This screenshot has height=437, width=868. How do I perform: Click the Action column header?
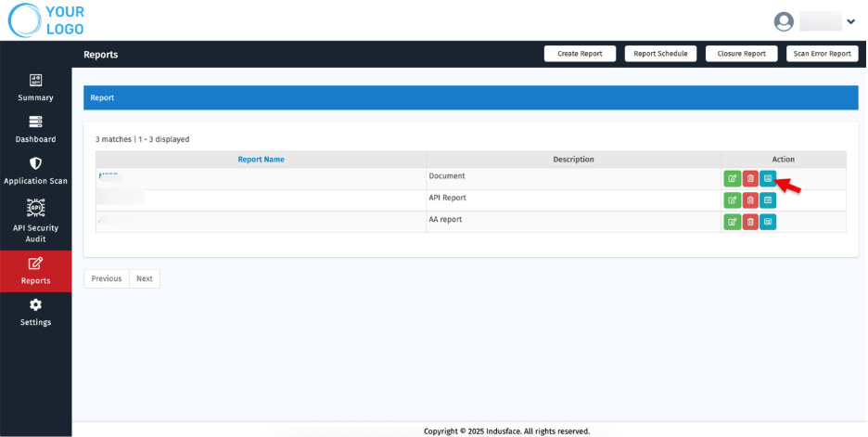point(784,160)
